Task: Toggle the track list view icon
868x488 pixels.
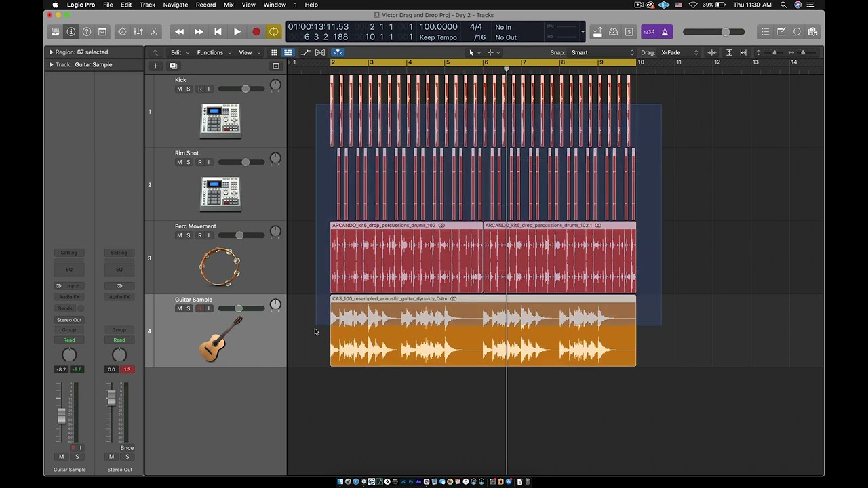Action: pos(288,52)
